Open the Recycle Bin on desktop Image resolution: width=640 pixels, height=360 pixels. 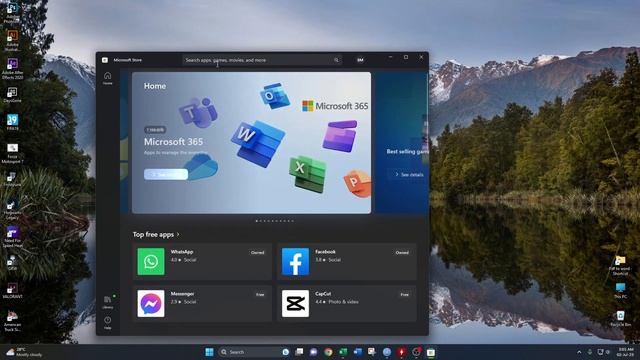(x=620, y=318)
